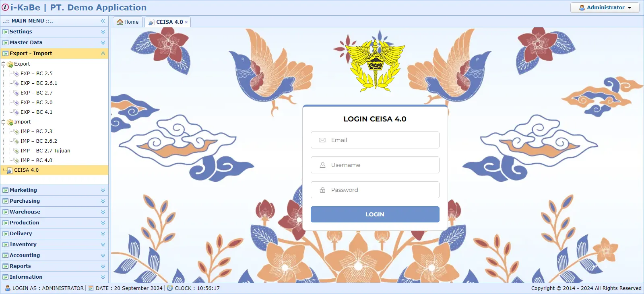
Task: Collapse the Export tree node
Action: [4, 64]
